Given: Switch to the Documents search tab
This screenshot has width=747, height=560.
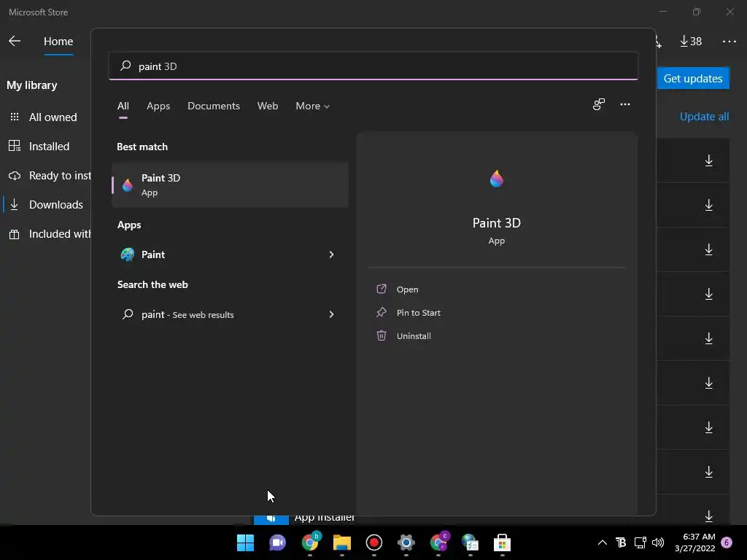Looking at the screenshot, I should 214,106.
